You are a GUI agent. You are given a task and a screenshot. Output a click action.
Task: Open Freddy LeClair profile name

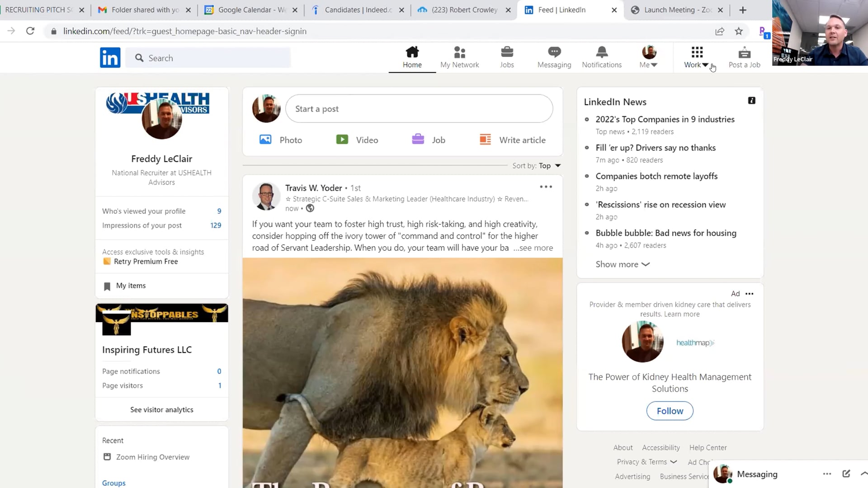pyautogui.click(x=161, y=159)
